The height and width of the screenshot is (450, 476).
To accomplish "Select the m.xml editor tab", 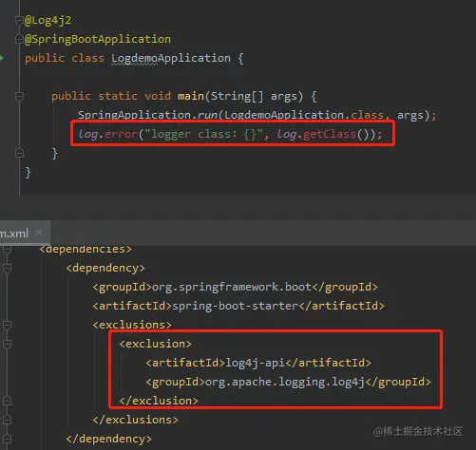I will [x=25, y=234].
